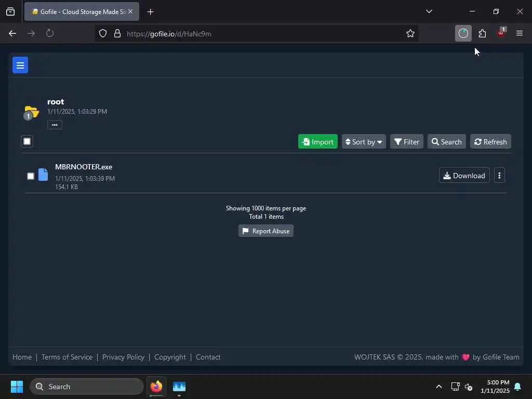Open the Windows Start menu

click(17, 387)
